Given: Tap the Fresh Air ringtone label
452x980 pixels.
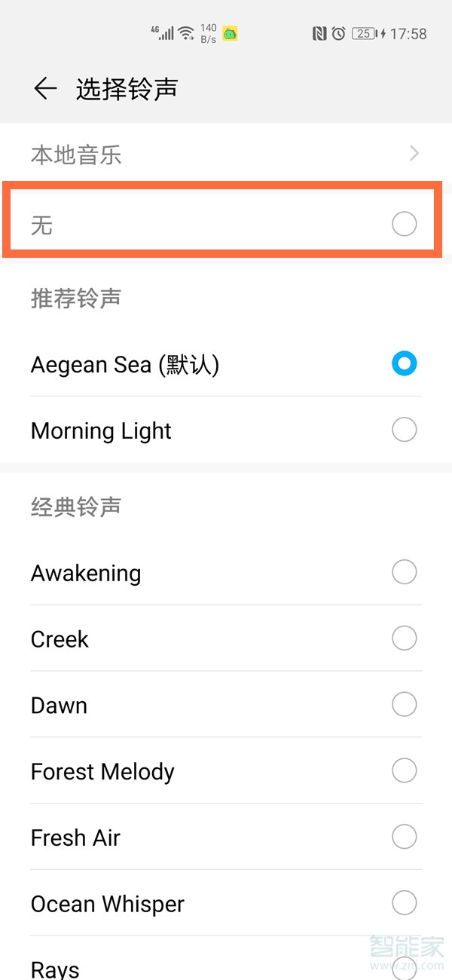Looking at the screenshot, I should coord(75,838).
